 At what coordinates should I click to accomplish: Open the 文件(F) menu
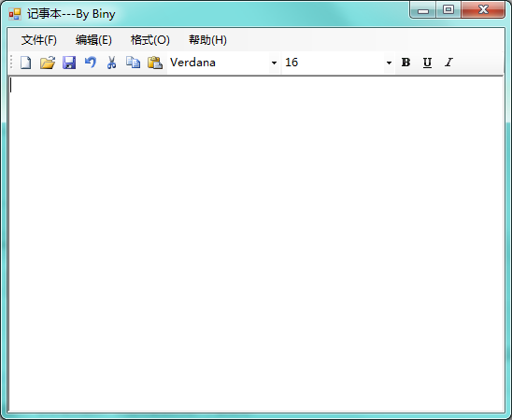pos(39,40)
